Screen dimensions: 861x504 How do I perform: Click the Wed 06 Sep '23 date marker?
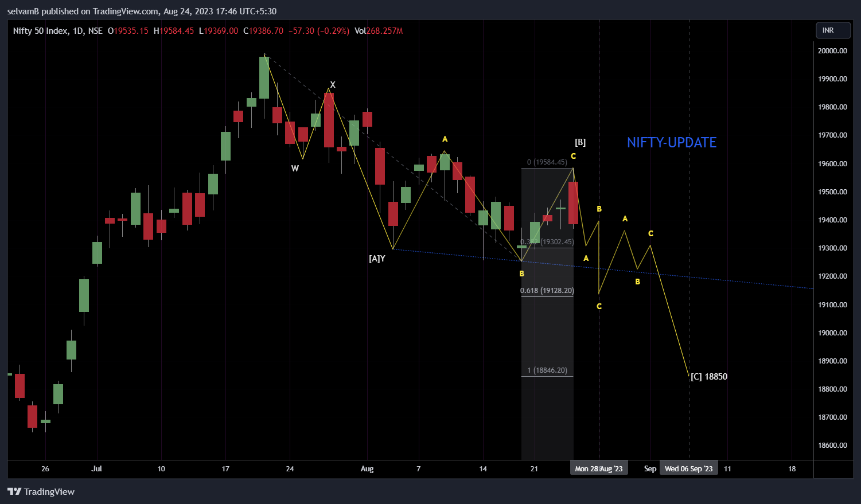tap(689, 468)
